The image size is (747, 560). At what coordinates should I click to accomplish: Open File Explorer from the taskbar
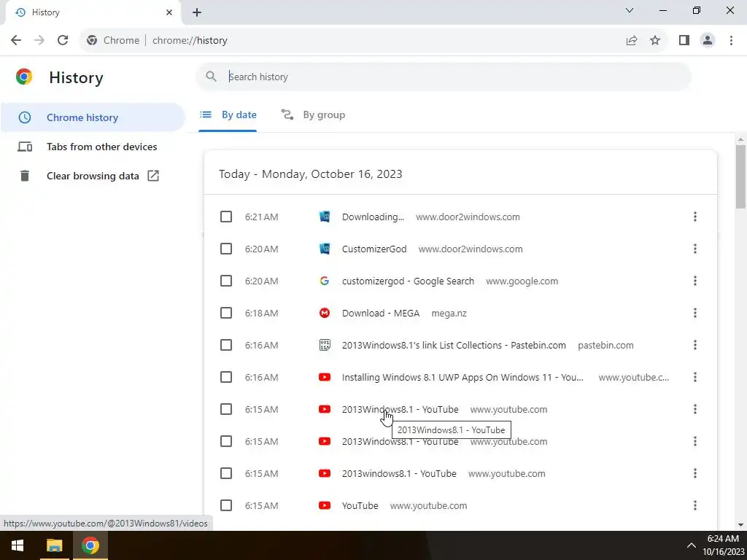[x=54, y=545]
